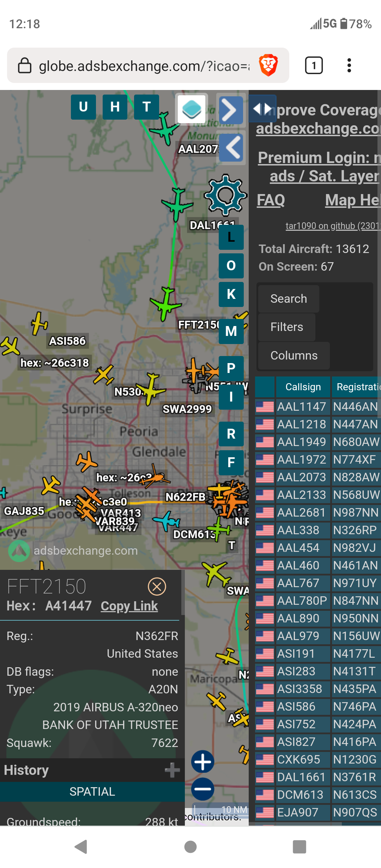Toggle the I map button
The image size is (381, 868).
(x=231, y=397)
